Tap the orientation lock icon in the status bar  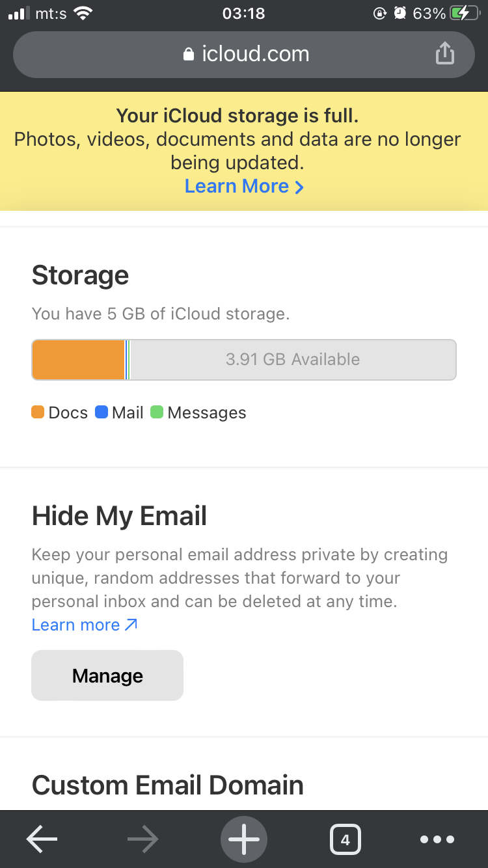380,12
